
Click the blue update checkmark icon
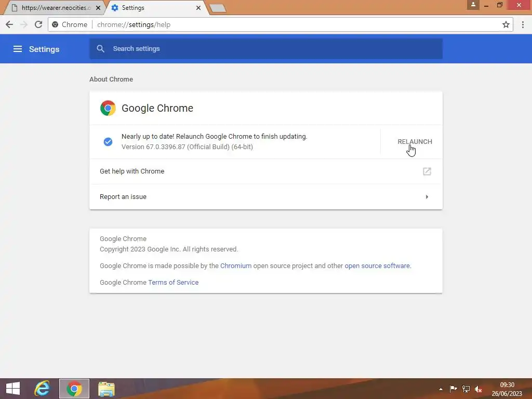pyautogui.click(x=108, y=141)
